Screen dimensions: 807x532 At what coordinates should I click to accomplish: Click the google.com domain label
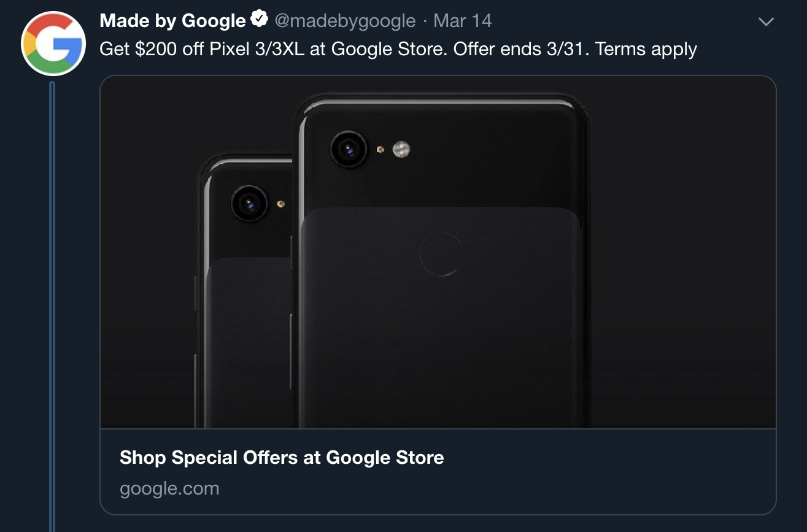[x=169, y=489]
